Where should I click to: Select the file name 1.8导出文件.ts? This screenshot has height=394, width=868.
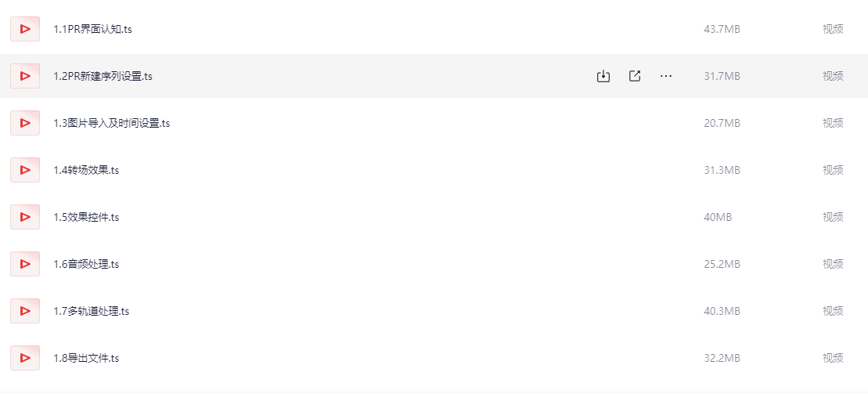[86, 359]
